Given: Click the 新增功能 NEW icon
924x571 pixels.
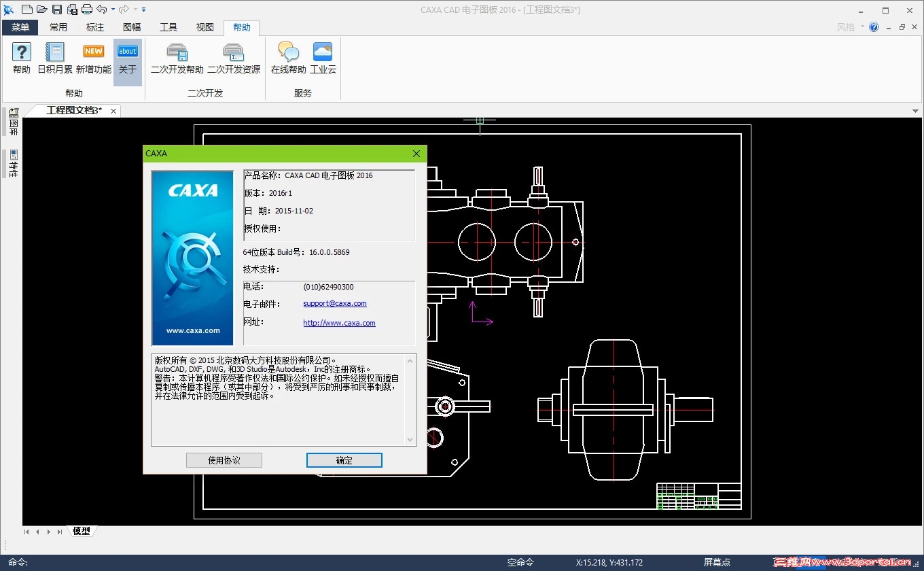Looking at the screenshot, I should [94, 58].
